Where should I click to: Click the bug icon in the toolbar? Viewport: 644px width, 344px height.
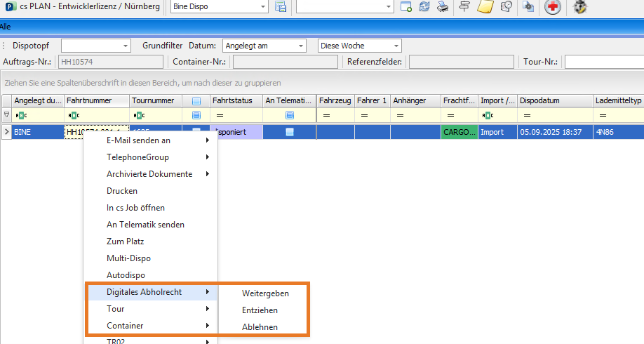pyautogui.click(x=580, y=7)
